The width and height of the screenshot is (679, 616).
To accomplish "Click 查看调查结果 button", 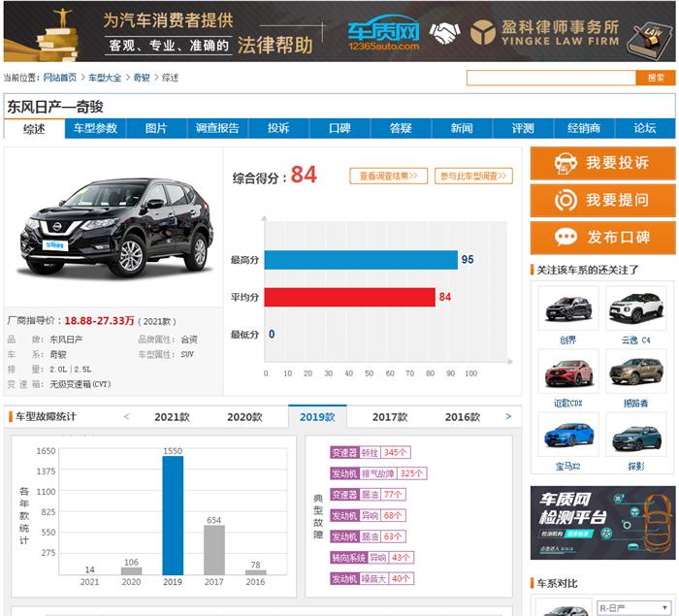I will pos(388,176).
